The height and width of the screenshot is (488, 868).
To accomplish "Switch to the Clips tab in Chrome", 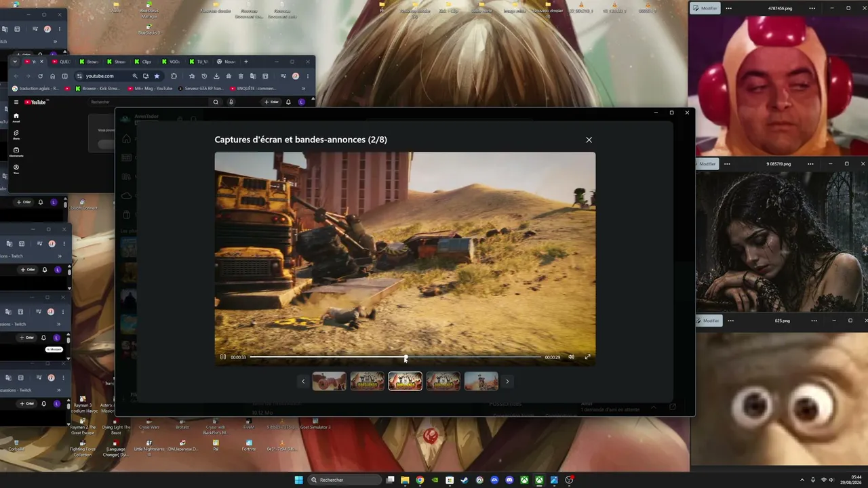I will pos(144,62).
